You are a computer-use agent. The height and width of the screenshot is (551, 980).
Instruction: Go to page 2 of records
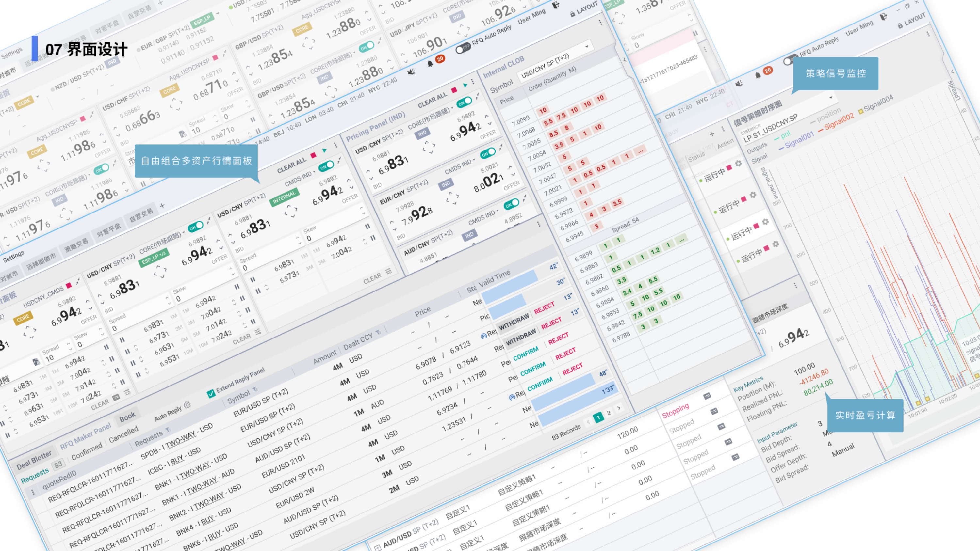click(x=609, y=413)
